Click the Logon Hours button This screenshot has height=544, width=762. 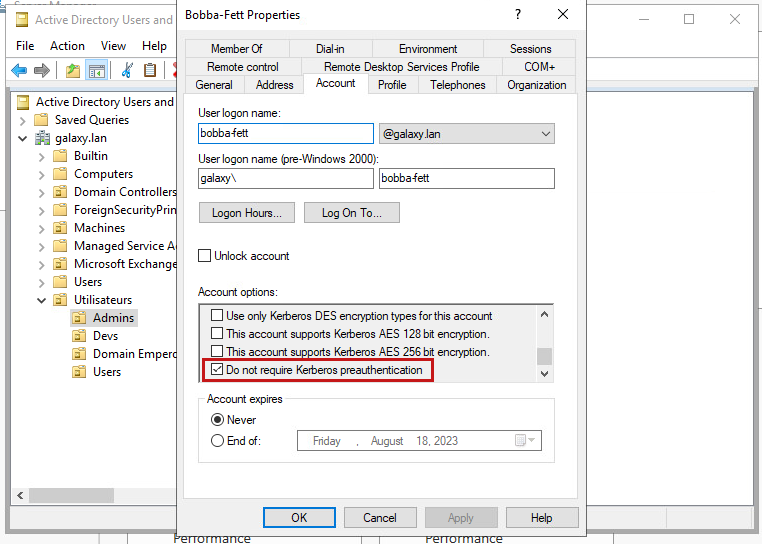click(247, 213)
